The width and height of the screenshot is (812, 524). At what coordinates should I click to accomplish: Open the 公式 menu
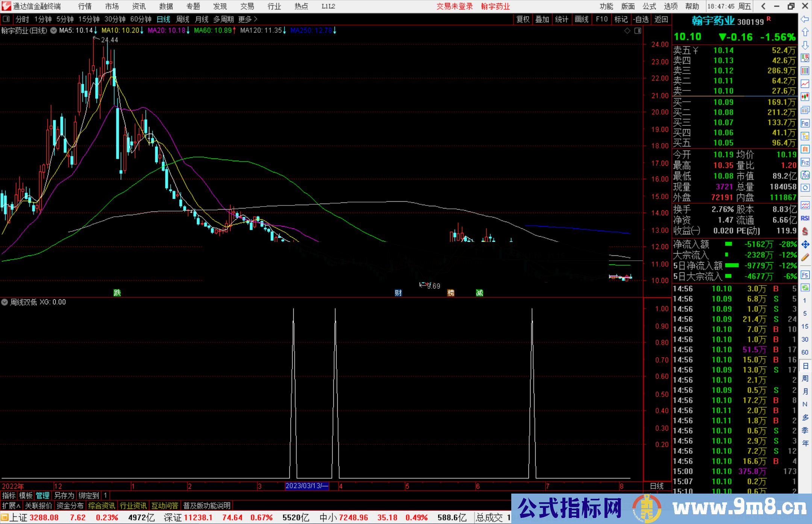[649, 6]
